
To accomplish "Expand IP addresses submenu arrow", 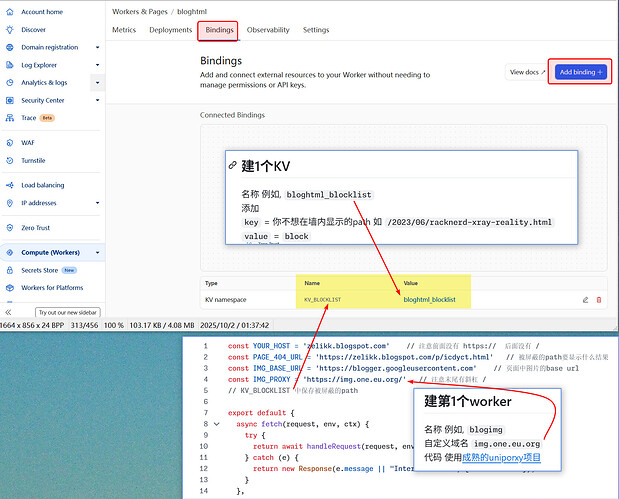I will (x=98, y=203).
